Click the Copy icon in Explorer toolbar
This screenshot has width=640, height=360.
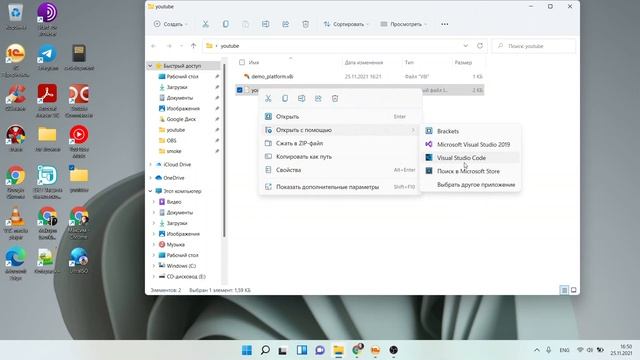225,24
